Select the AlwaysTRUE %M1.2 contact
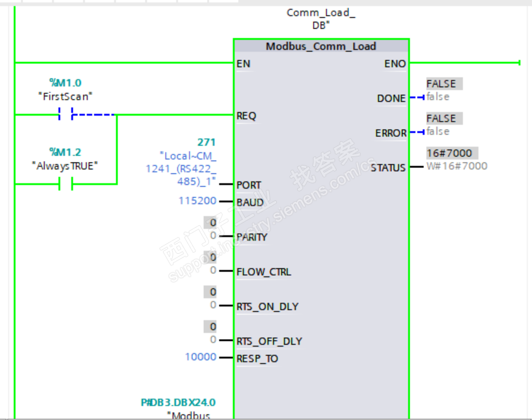 [x=66, y=184]
